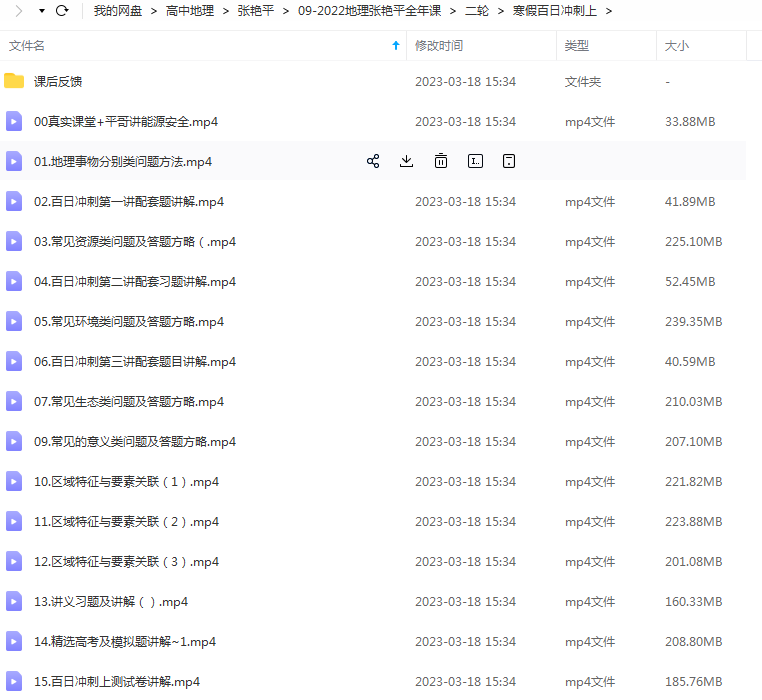Click the video icon of 15.百日冲刺上测试卷讲解.mp4
762x700 pixels.
tap(14, 681)
